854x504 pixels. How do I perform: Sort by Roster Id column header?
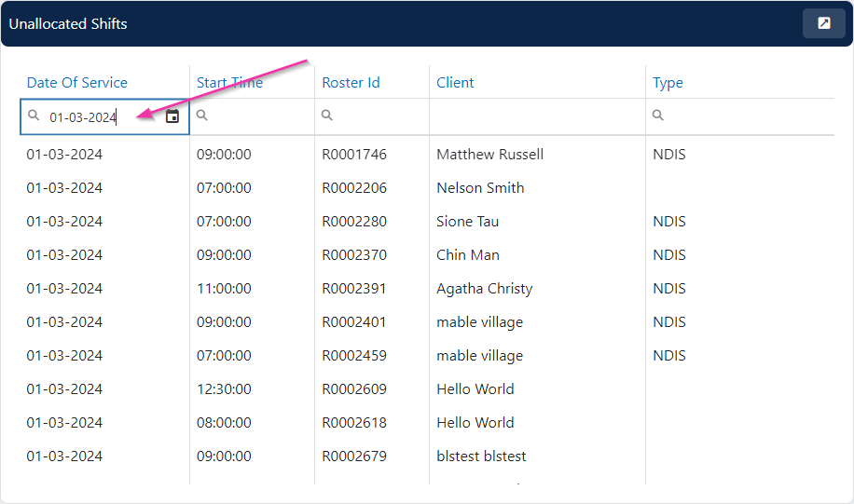(x=351, y=83)
